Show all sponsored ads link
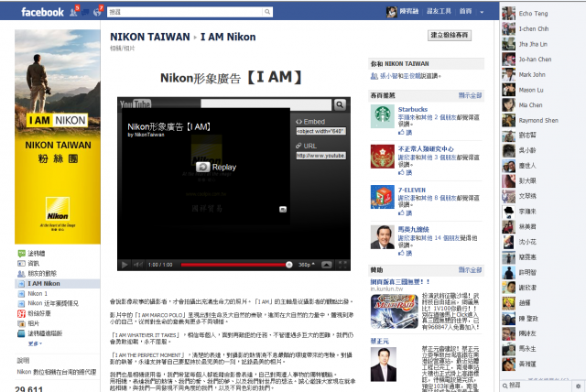 pyautogui.click(x=470, y=270)
